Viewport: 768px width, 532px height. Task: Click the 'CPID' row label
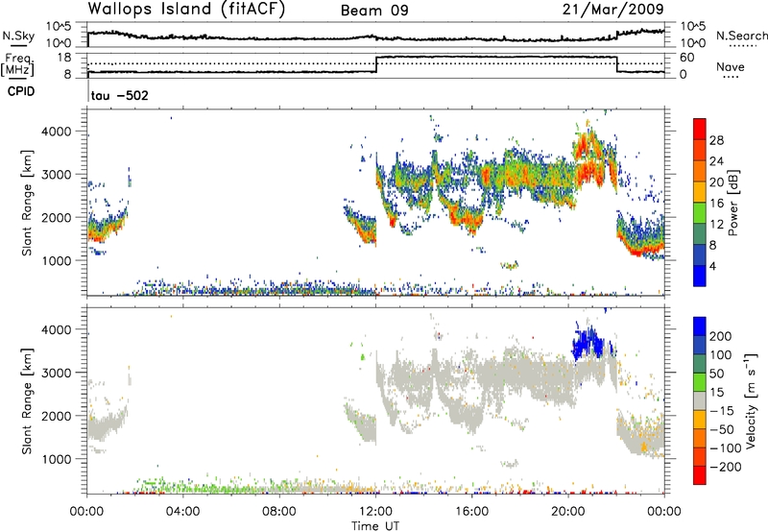point(21,91)
